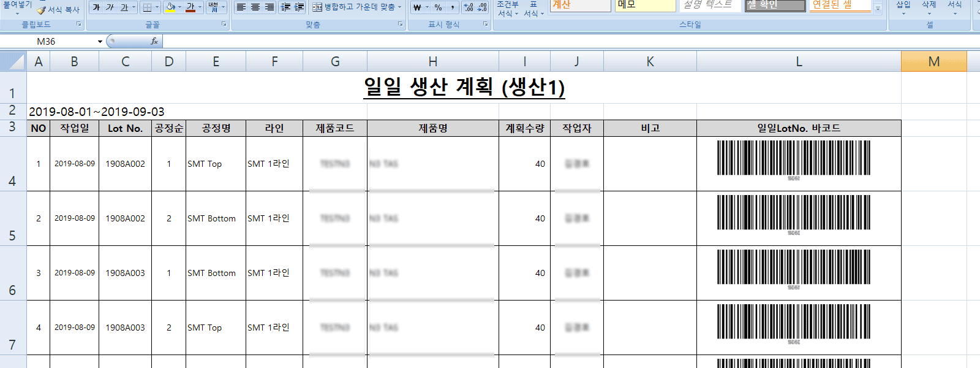Viewport: 980px width, 368px height.
Task: Open the 맞춤 group dialog launcher
Action: (401, 25)
